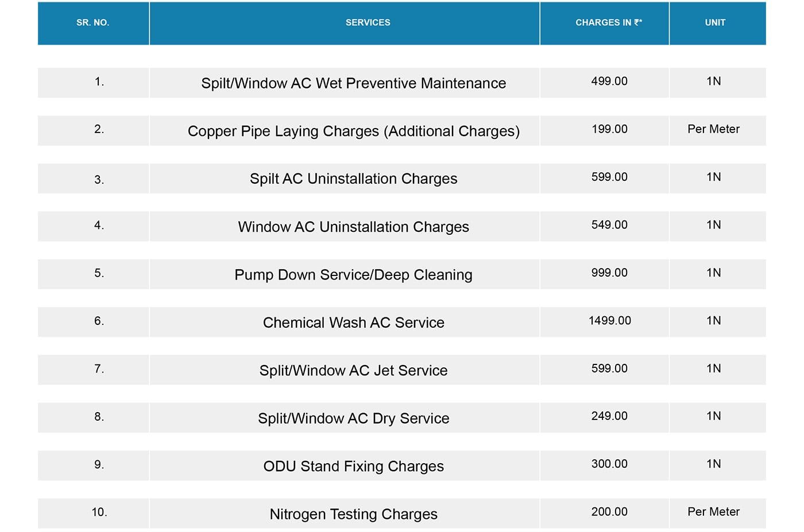Click the SR. NO. column header
The image size is (804, 532).
(93, 23)
